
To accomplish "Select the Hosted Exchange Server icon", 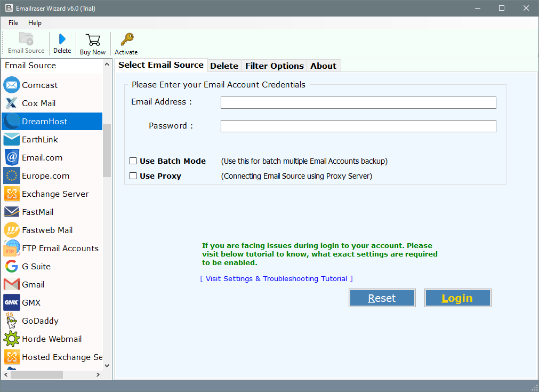I will tap(12, 357).
